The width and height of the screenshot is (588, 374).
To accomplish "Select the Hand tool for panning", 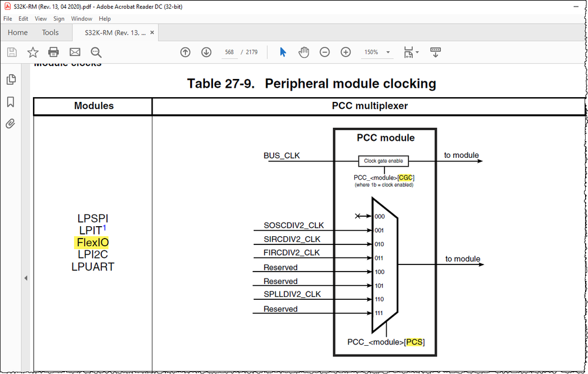I will (x=304, y=52).
